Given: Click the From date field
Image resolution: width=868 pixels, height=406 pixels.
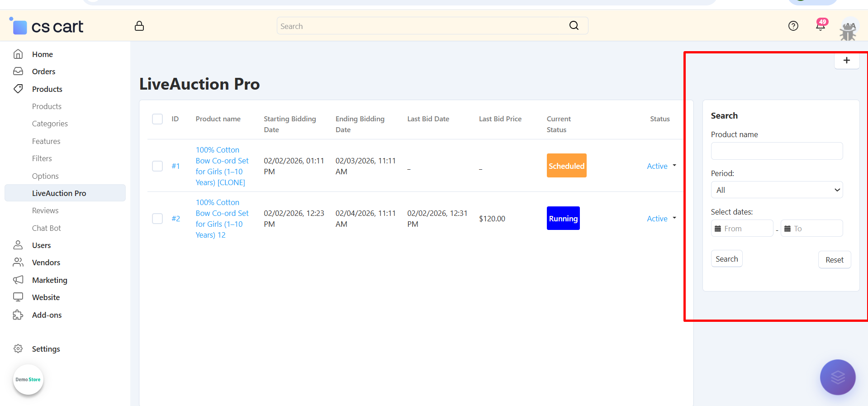Looking at the screenshot, I should [x=742, y=229].
